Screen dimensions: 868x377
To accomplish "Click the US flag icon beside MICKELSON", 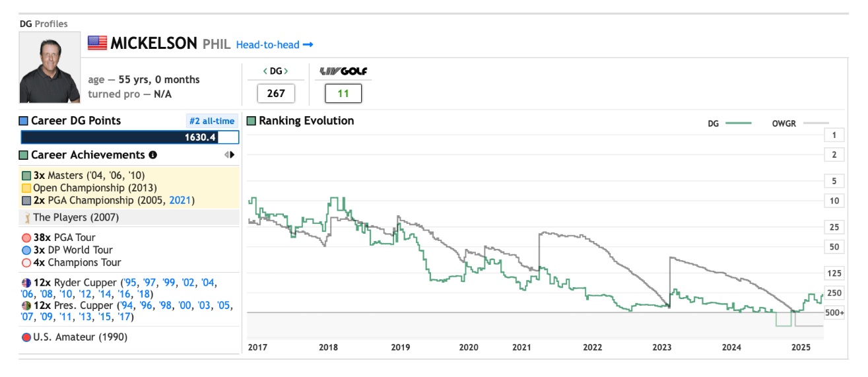I will [x=97, y=44].
